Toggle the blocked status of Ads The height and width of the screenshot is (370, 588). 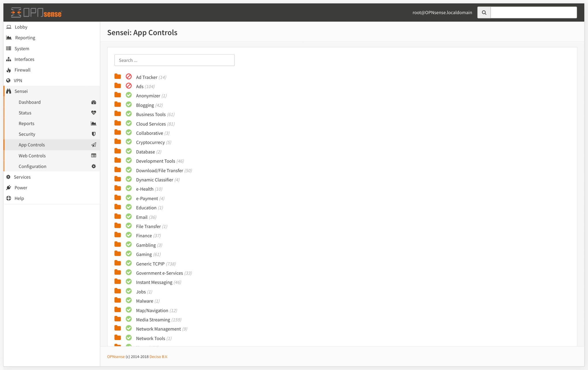pyautogui.click(x=129, y=86)
